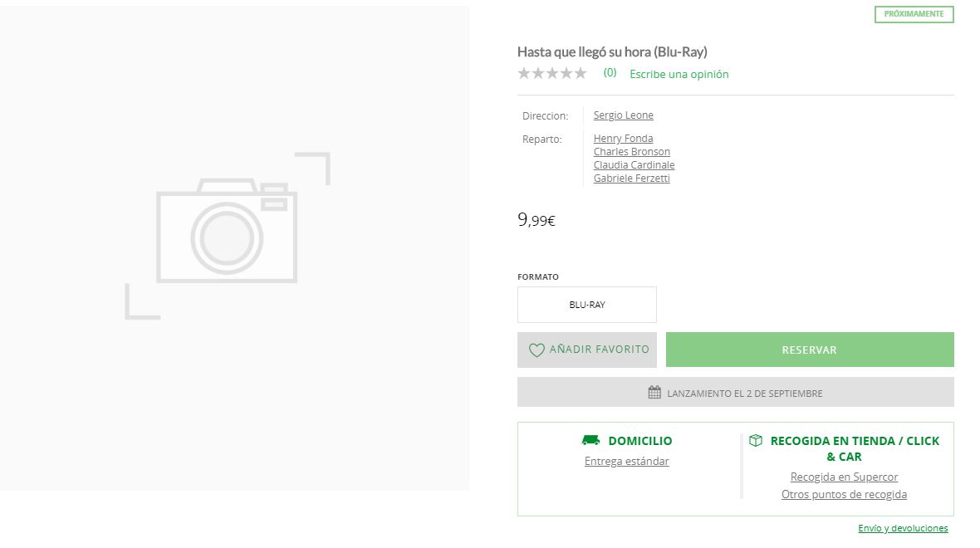The height and width of the screenshot is (548, 980).
Task: Click the Recogida en tienda / Click & Car heading
Action: (x=855, y=448)
